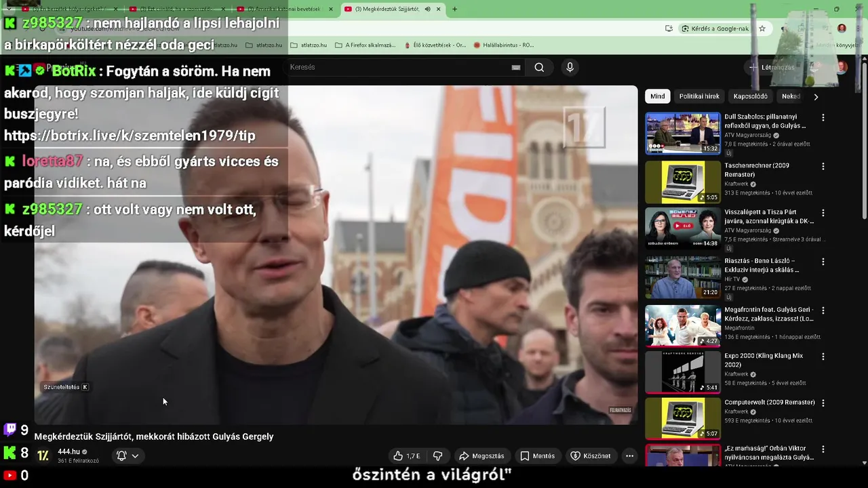
Task: Open options menu for Computerwelt video
Action: coord(823,403)
